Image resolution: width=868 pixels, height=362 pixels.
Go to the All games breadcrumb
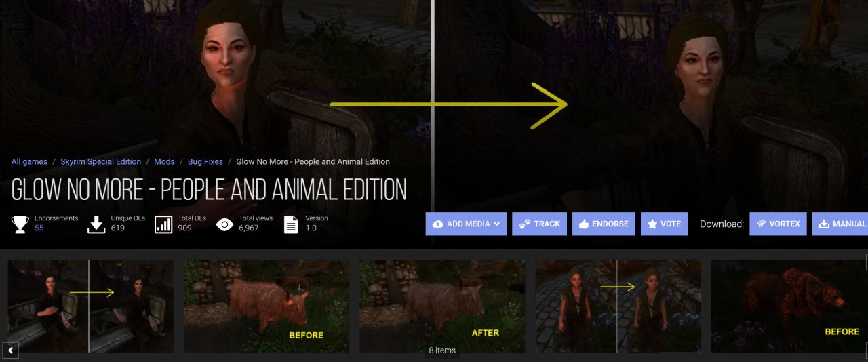[x=29, y=162]
